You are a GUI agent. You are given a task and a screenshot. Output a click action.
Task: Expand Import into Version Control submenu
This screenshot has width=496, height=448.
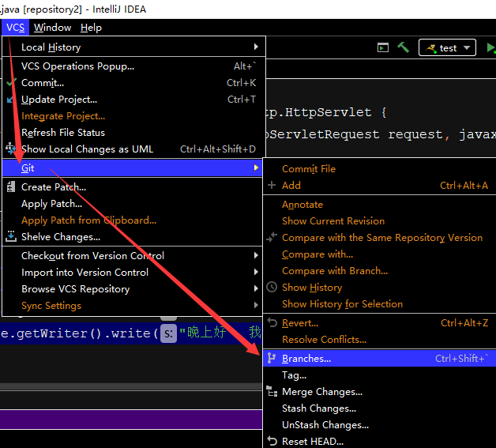pos(132,273)
